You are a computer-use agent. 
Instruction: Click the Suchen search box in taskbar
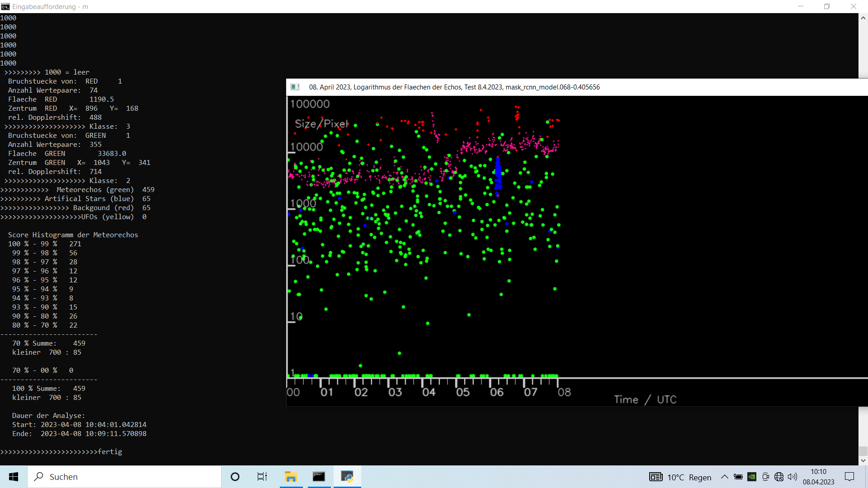[x=124, y=477]
